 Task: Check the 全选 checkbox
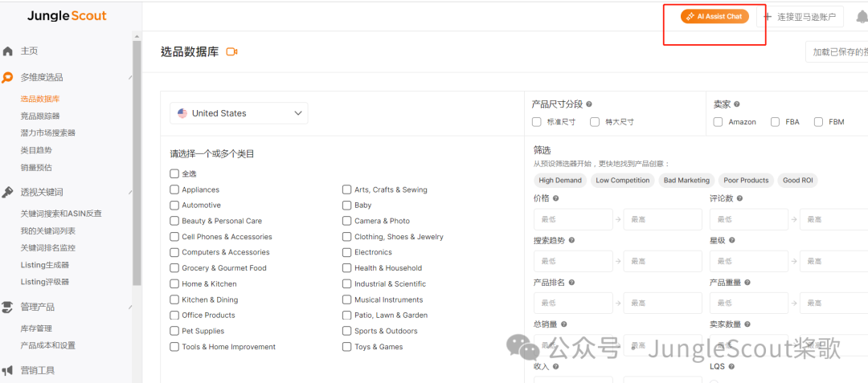click(x=174, y=173)
